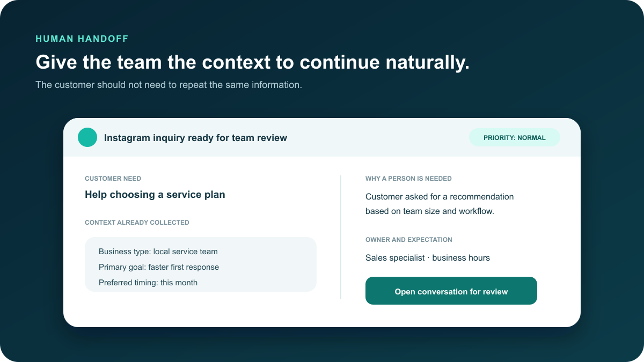Screen dimensions: 644x362
Task: Click based on team size and workflow text
Action: pyautogui.click(x=430, y=211)
